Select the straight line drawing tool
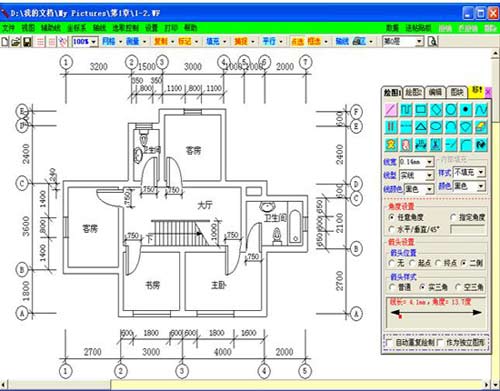Screen dimensions: 500x391 (391, 109)
